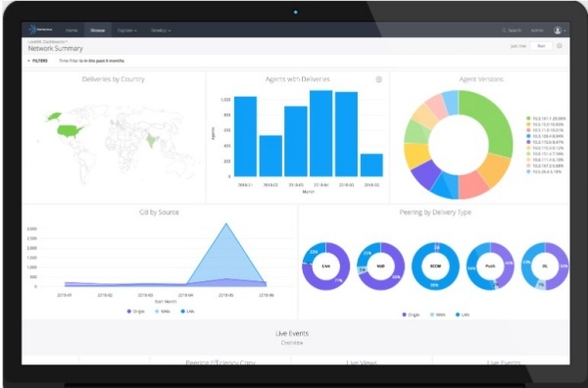Viewport: 588px width, 388px height.
Task: Click the 2018-05 label on GB by Source axis
Action: [x=225, y=295]
